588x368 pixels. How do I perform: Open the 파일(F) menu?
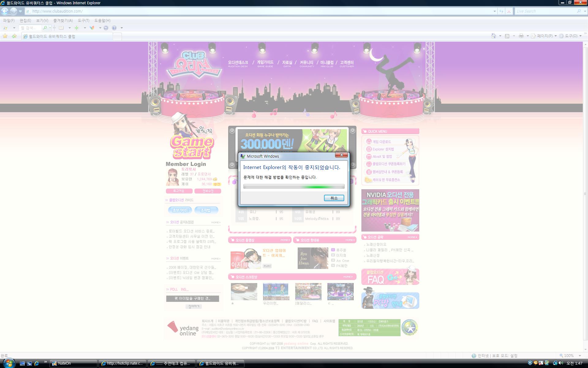9,21
